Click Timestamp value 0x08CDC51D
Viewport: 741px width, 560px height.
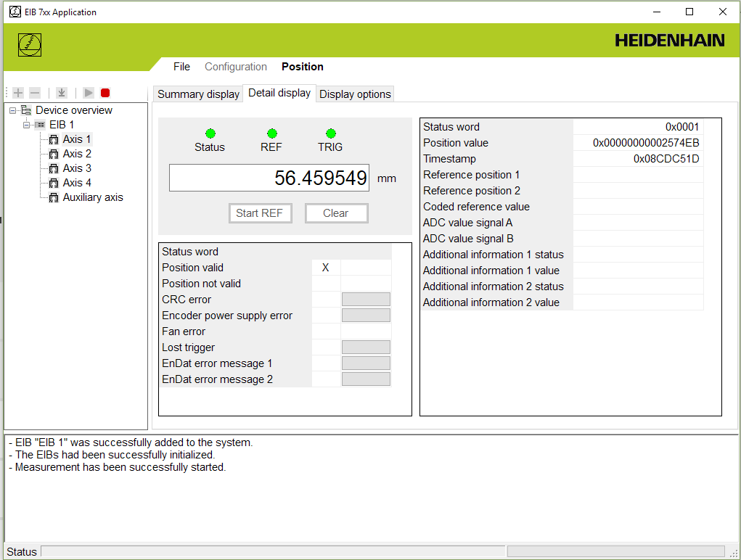click(666, 159)
